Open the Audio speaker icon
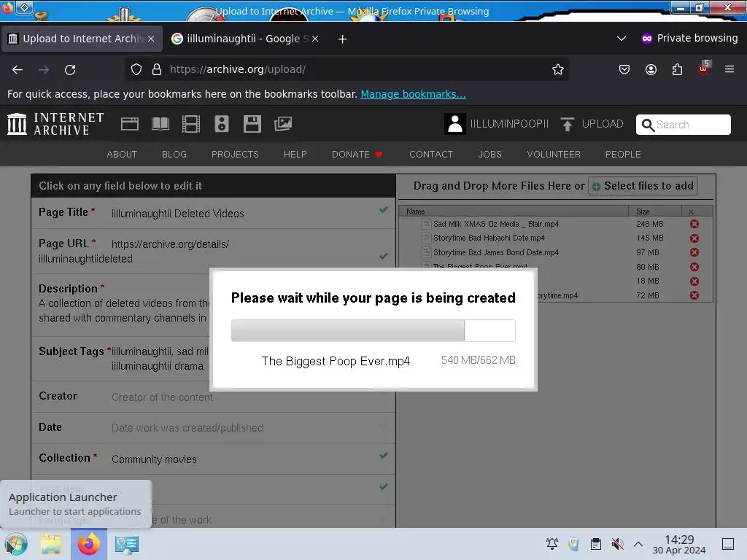Viewport: 747px width, 560px height. click(x=222, y=124)
